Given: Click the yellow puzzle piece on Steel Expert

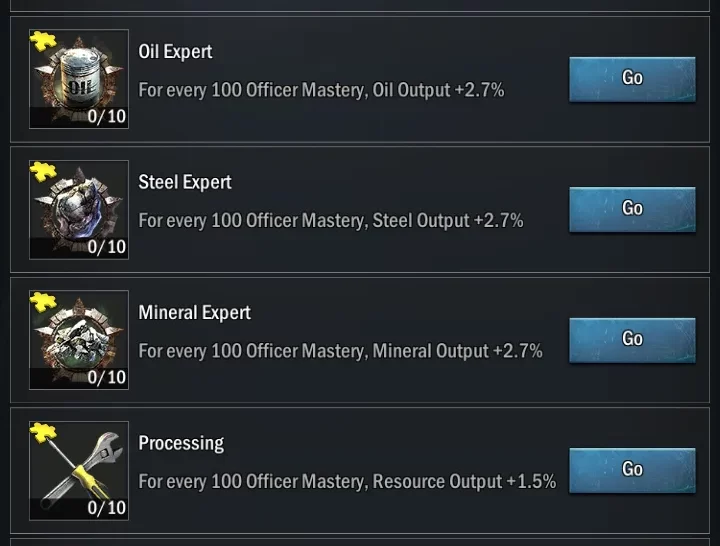Looking at the screenshot, I should click(42, 171).
